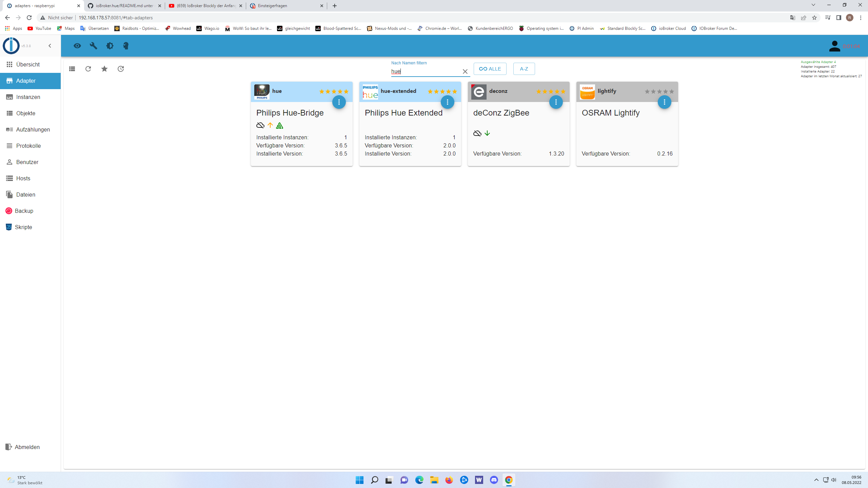
Task: Sort adapters with A-Z button
Action: coord(524,69)
